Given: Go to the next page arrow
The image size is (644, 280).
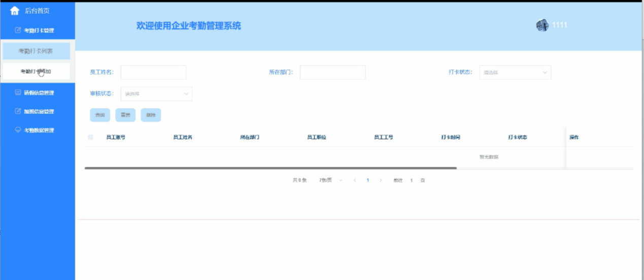Looking at the screenshot, I should pos(381,180).
